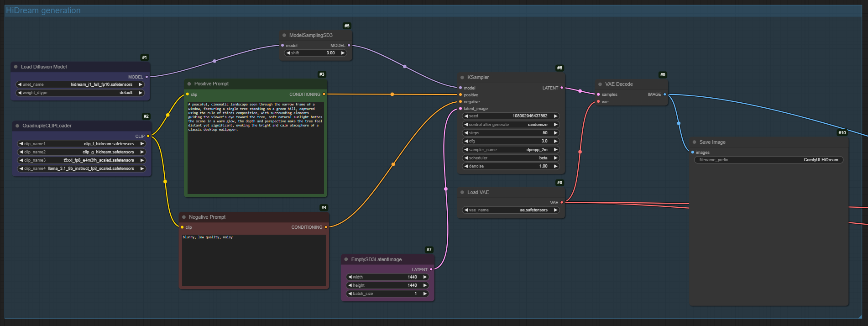Select the HiDream generation group title
Screen dimensions: 868x326
click(x=43, y=11)
